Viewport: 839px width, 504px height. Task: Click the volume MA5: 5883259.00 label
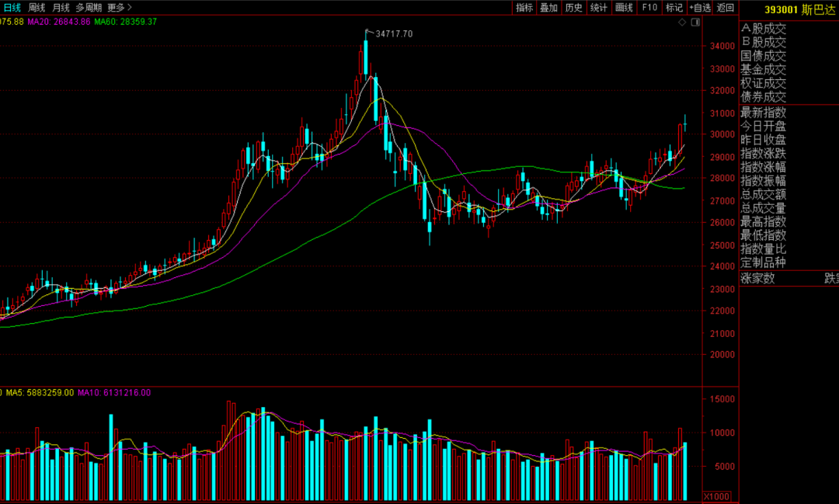click(40, 393)
